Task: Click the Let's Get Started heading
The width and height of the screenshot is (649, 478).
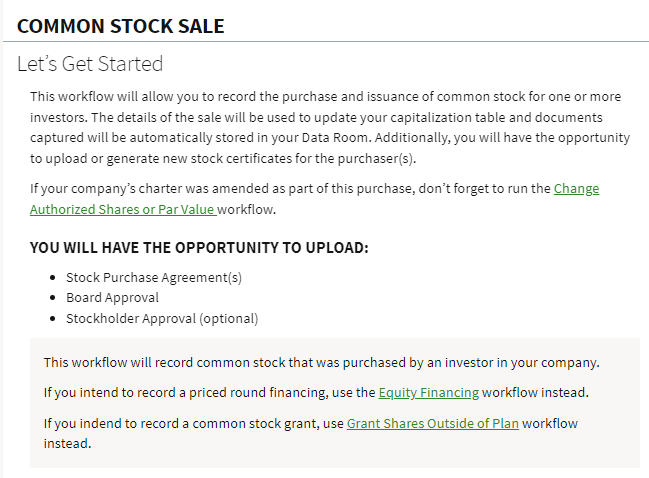Action: pos(90,64)
